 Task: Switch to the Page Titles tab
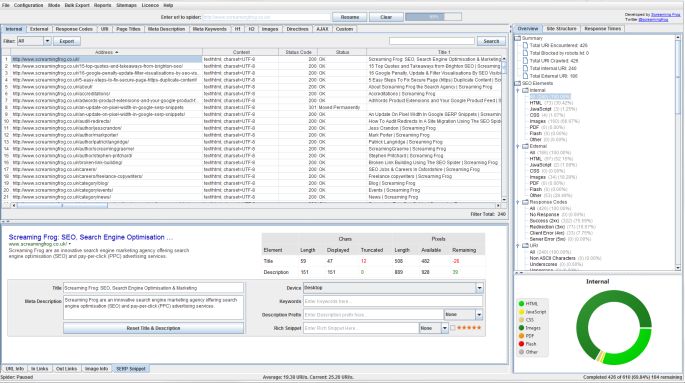click(128, 29)
